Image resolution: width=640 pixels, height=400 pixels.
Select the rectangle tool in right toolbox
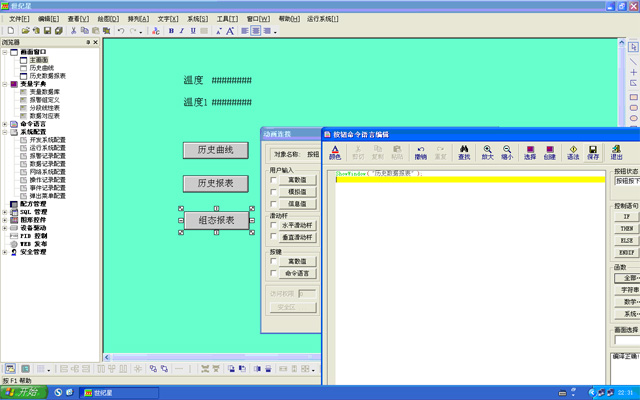(x=633, y=97)
